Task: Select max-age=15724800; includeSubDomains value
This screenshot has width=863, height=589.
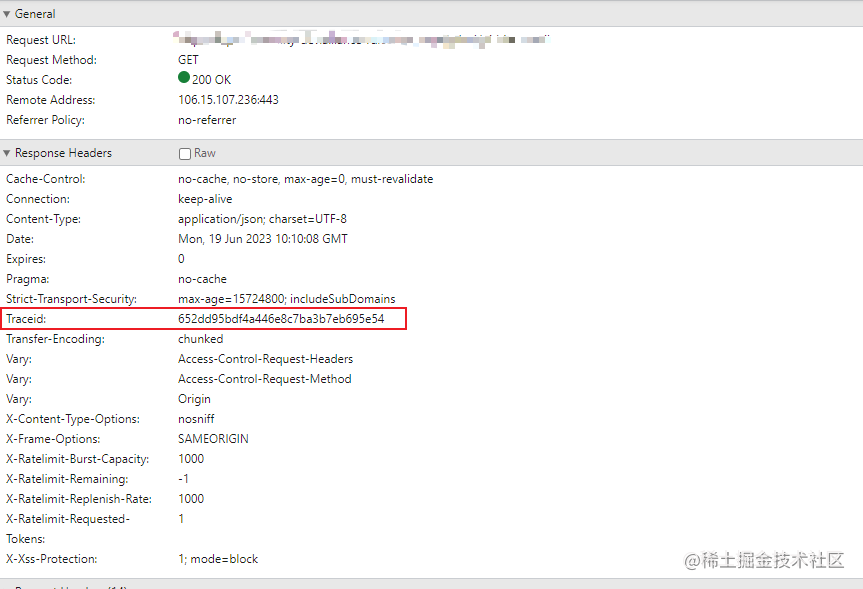Action: pyautogui.click(x=287, y=299)
